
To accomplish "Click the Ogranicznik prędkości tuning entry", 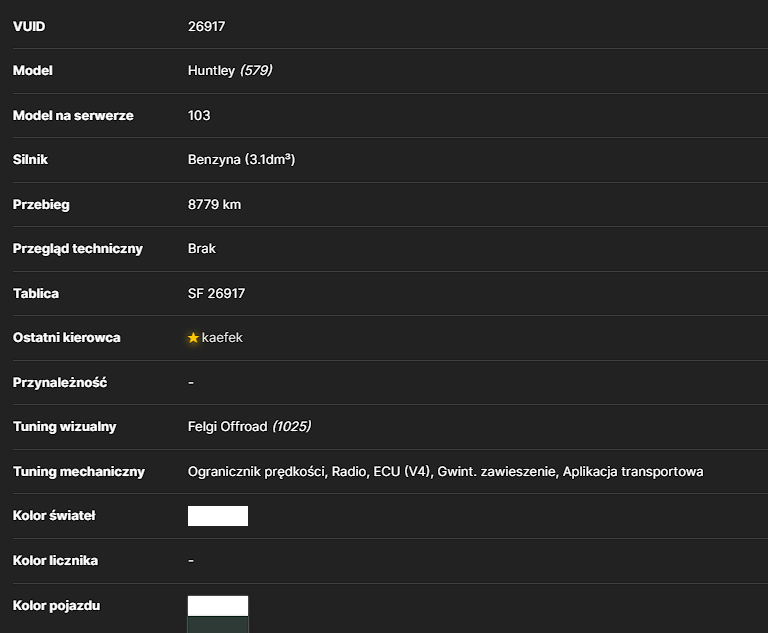I will (257, 472).
